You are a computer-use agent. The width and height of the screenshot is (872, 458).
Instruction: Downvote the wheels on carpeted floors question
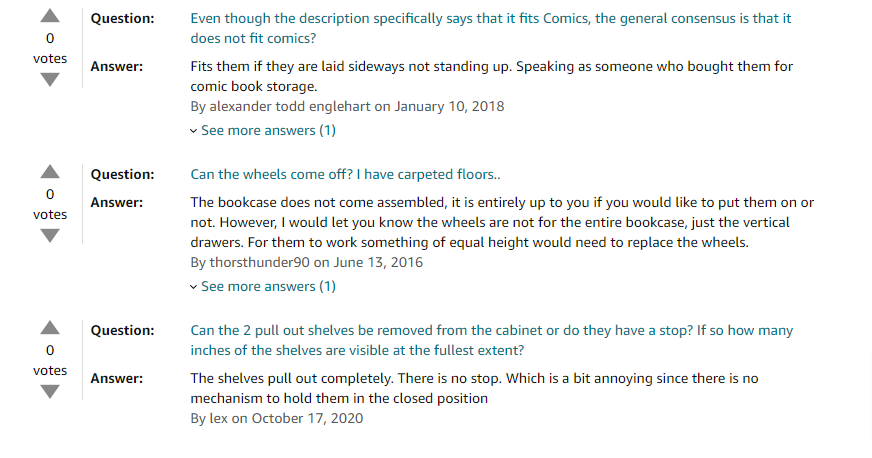coord(50,236)
